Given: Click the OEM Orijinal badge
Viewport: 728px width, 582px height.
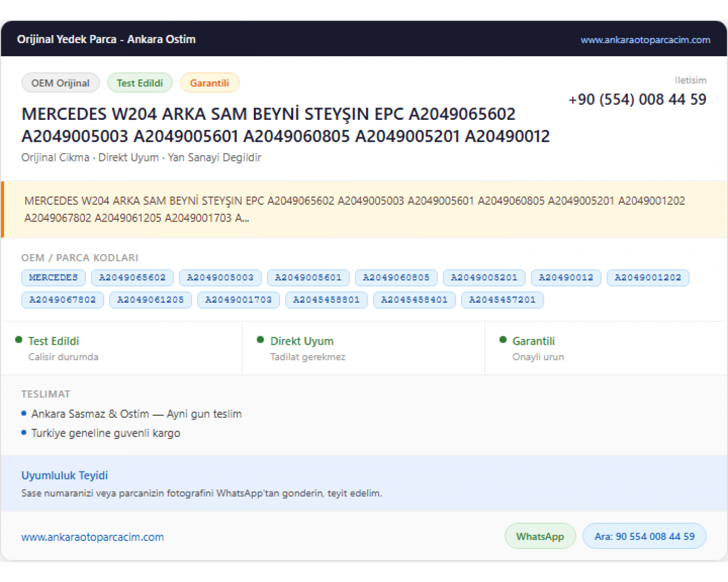Looking at the screenshot, I should pos(61,83).
